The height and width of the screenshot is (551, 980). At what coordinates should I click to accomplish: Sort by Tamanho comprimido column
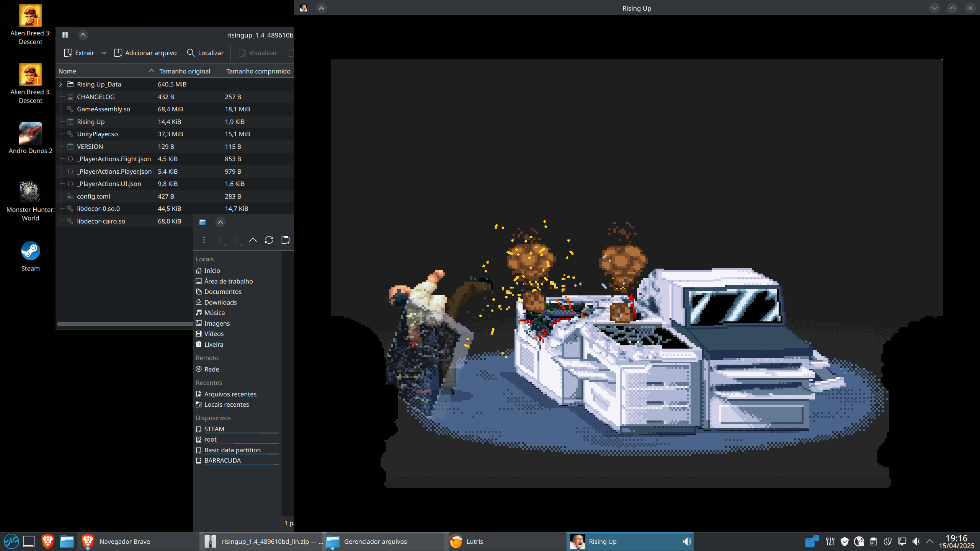(259, 71)
